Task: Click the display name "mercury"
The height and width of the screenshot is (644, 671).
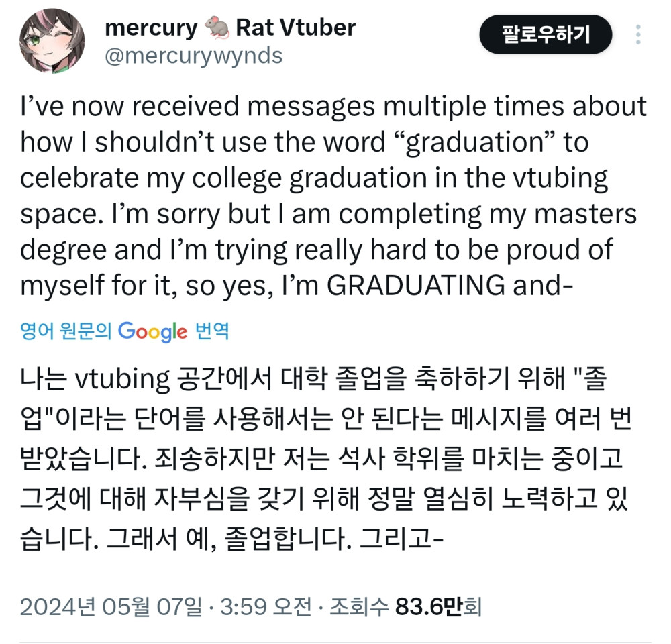Action: pyautogui.click(x=151, y=28)
